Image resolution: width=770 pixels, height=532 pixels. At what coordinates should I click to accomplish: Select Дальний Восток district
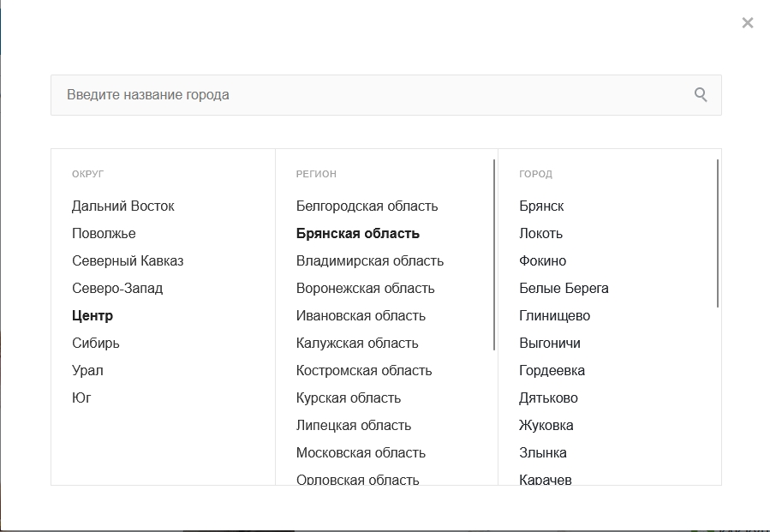(122, 206)
